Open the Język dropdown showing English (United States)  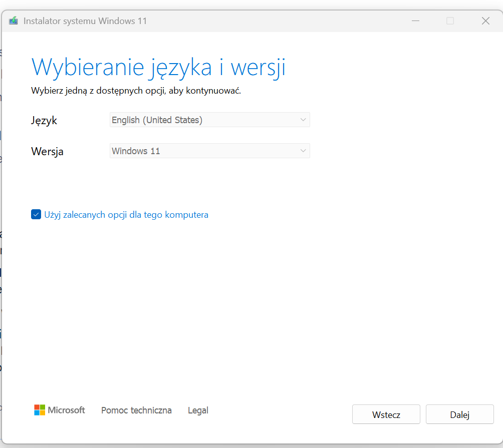pyautogui.click(x=210, y=120)
